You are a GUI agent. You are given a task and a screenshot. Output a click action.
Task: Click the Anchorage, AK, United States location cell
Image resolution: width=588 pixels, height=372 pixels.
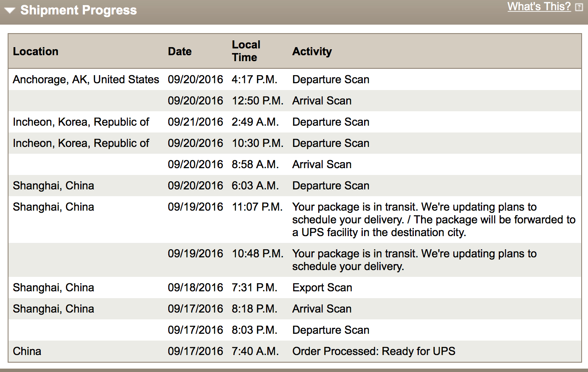86,79
